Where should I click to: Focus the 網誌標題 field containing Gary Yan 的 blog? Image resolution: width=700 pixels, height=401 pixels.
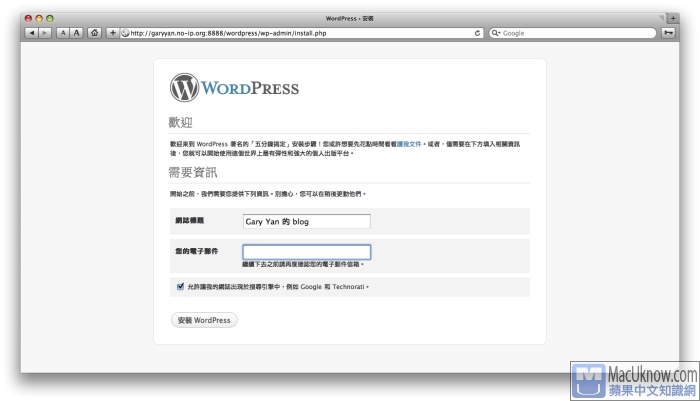[306, 221]
